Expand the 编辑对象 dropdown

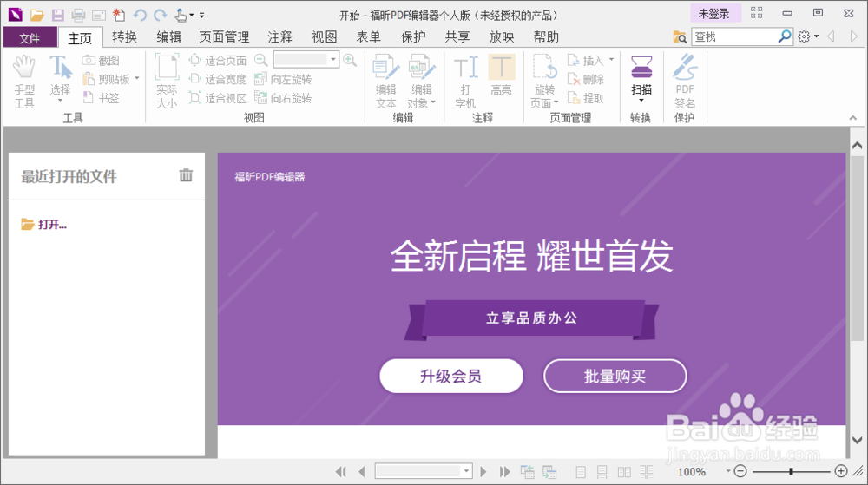pyautogui.click(x=433, y=102)
